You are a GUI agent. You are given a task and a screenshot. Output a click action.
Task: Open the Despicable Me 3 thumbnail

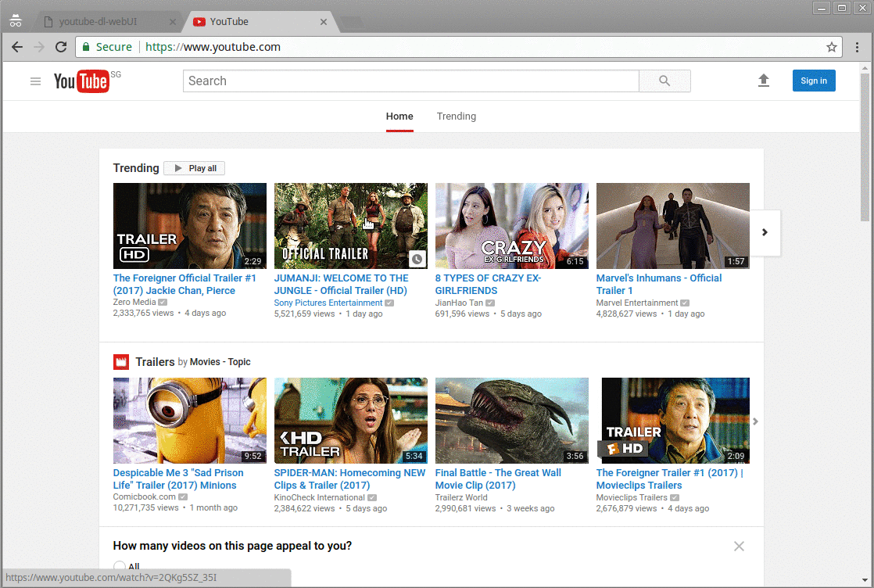coord(190,421)
